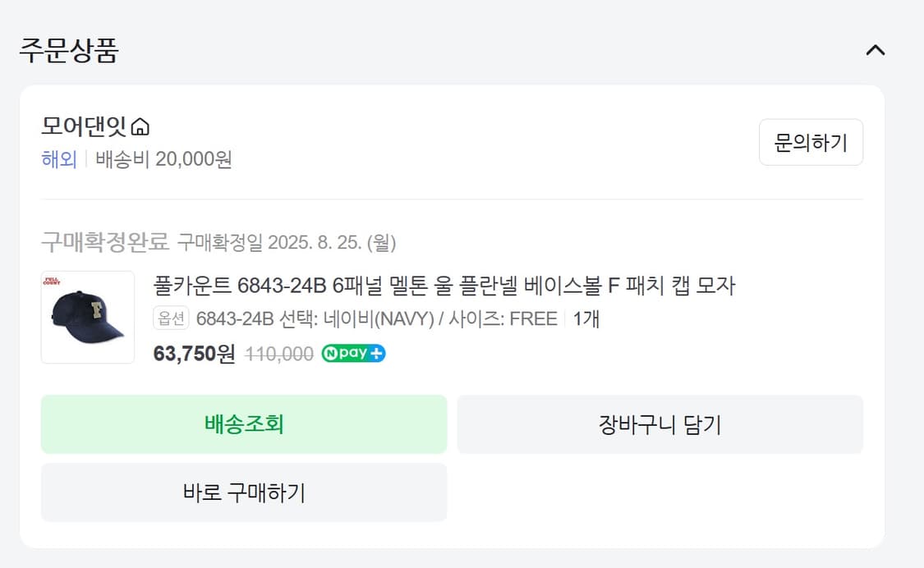Click the 문의하기 inquiry button
924x568 pixels.
tap(811, 142)
